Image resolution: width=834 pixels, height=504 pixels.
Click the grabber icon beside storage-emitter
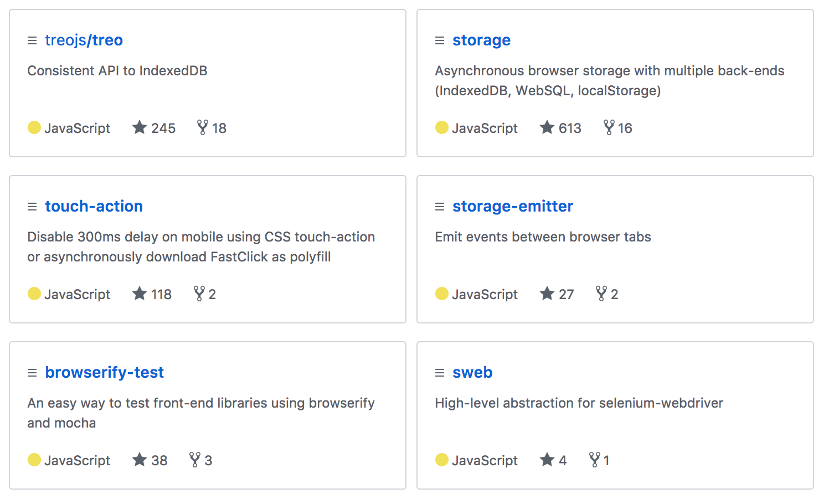point(440,207)
